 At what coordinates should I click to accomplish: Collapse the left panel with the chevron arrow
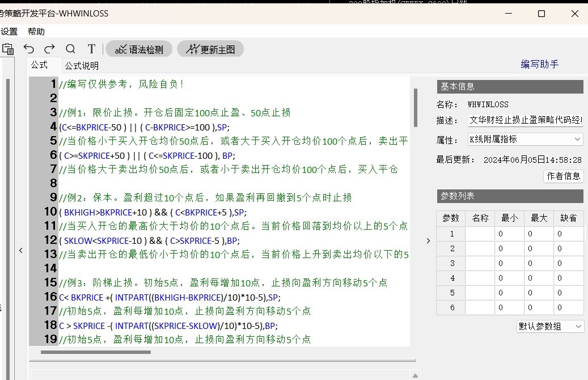pyautogui.click(x=21, y=250)
